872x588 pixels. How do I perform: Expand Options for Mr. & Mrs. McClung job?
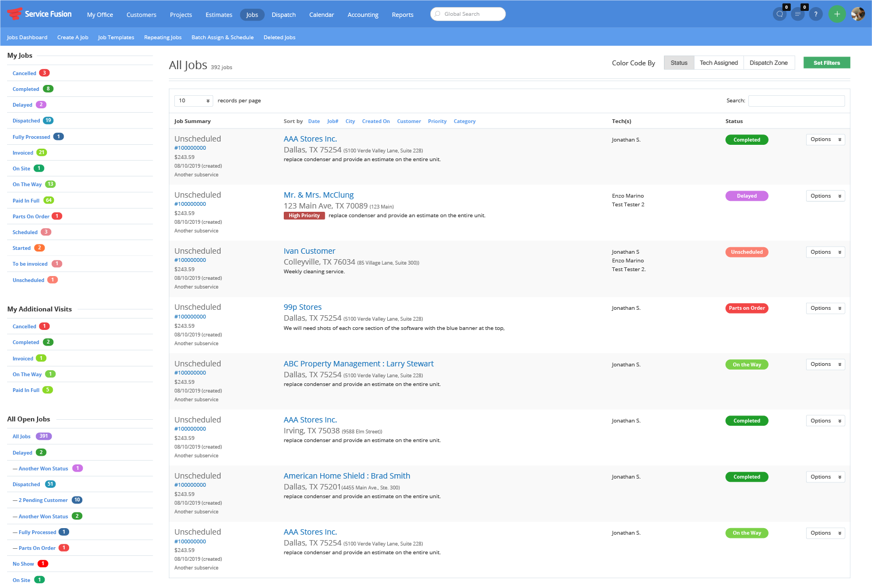[x=825, y=196]
